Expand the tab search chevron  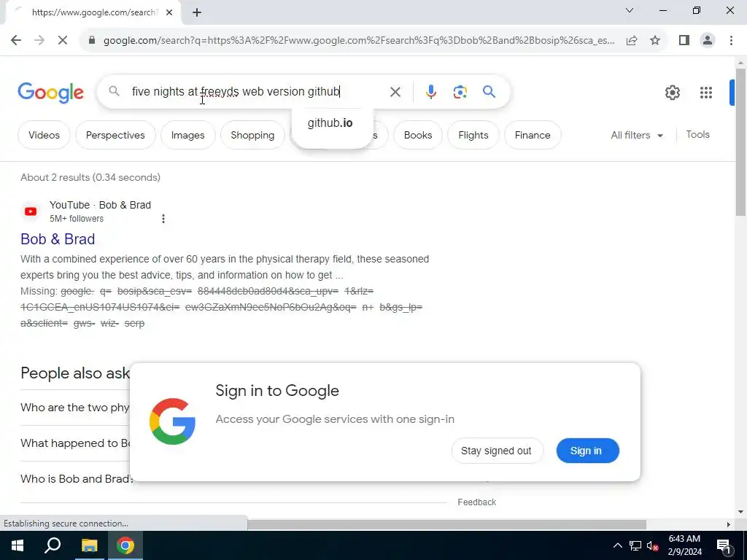point(629,10)
